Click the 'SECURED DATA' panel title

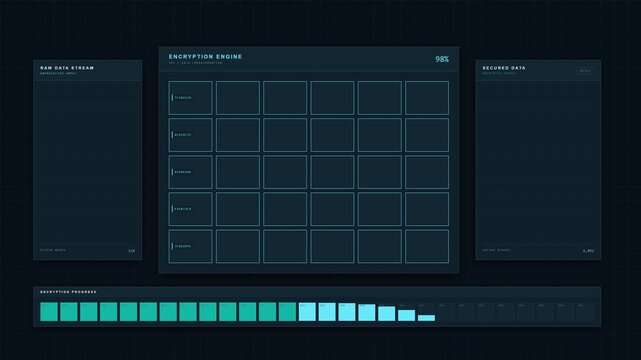(504, 68)
